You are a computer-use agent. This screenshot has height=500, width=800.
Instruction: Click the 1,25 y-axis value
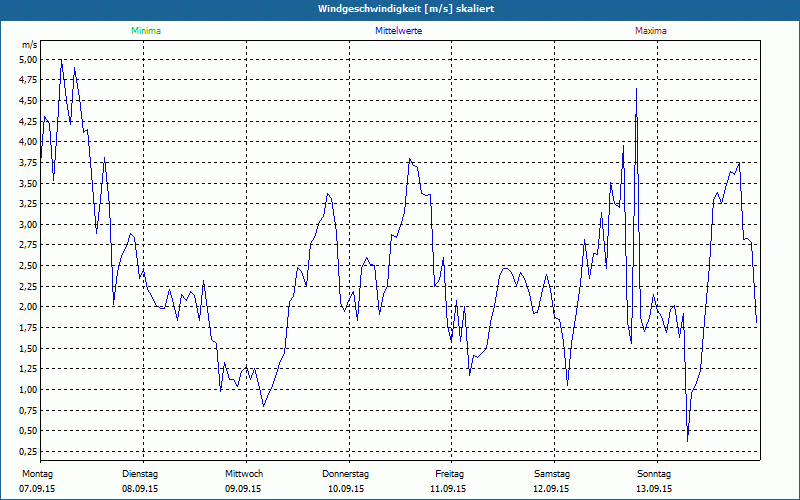[x=29, y=369]
